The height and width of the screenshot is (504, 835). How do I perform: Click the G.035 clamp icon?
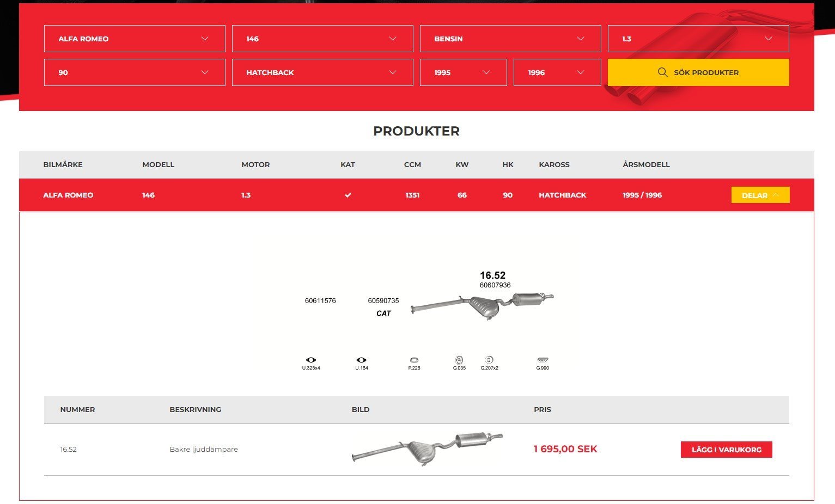(459, 360)
